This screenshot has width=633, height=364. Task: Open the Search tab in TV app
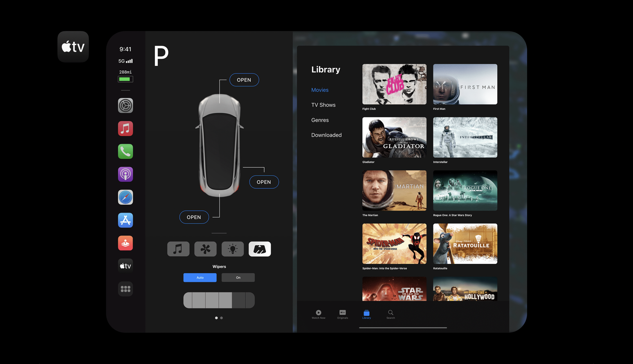point(391,314)
